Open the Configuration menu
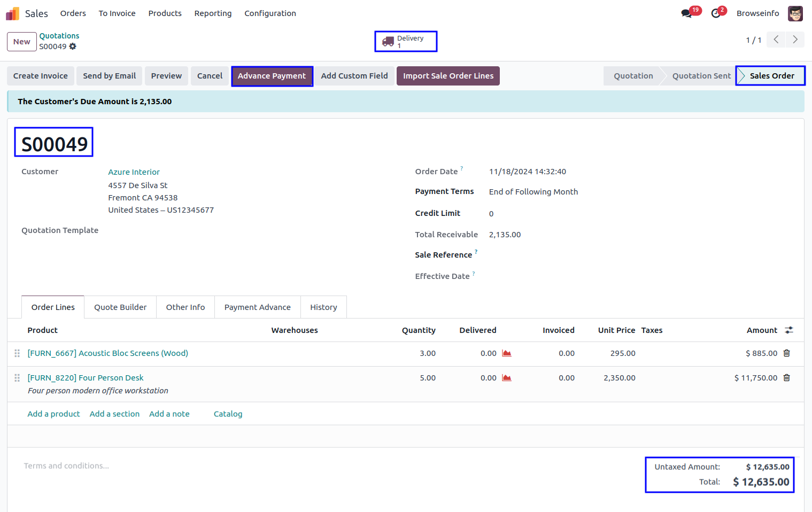The image size is (812, 512). pyautogui.click(x=270, y=13)
